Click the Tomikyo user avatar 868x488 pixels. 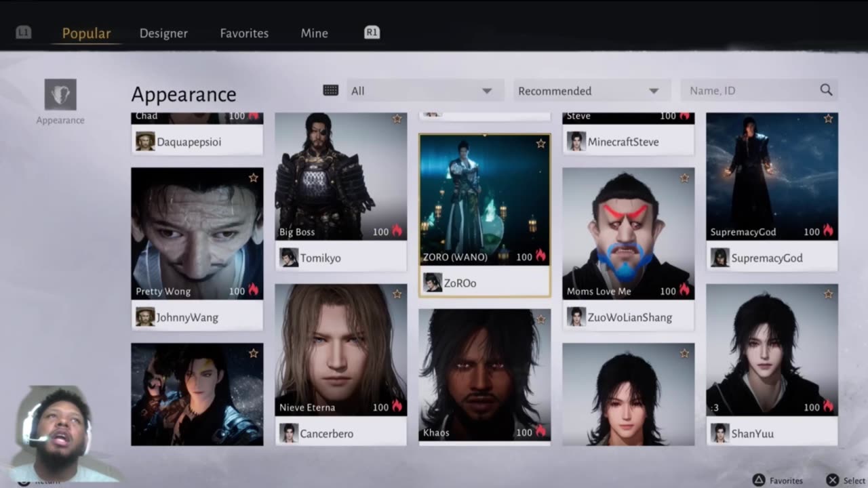289,258
